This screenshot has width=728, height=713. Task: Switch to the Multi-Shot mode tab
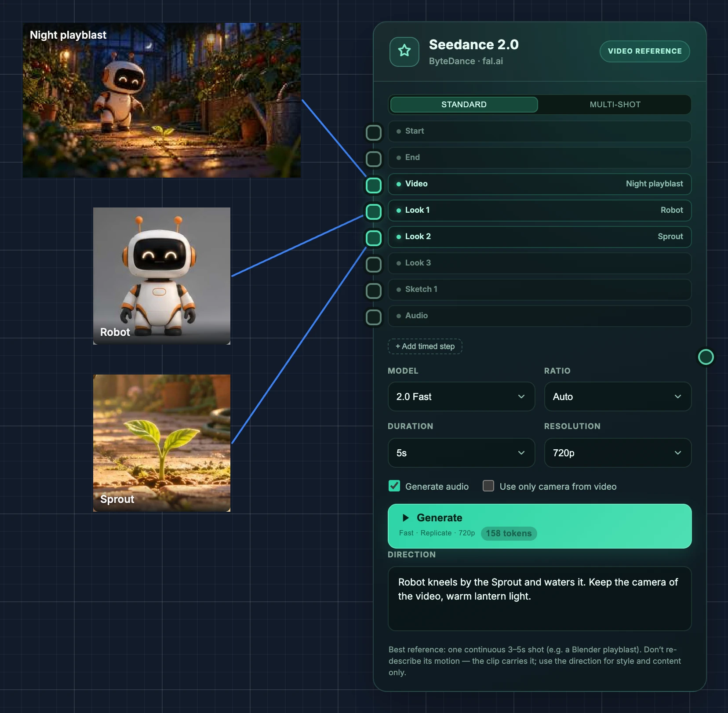click(615, 105)
